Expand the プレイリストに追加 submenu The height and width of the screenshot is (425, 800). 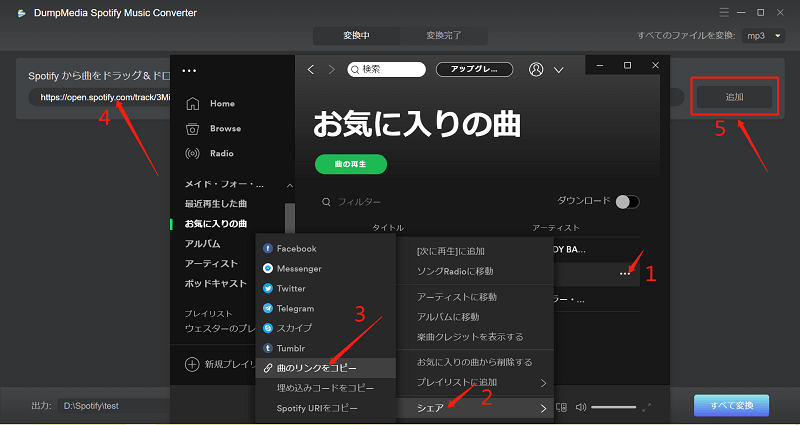coord(476,382)
